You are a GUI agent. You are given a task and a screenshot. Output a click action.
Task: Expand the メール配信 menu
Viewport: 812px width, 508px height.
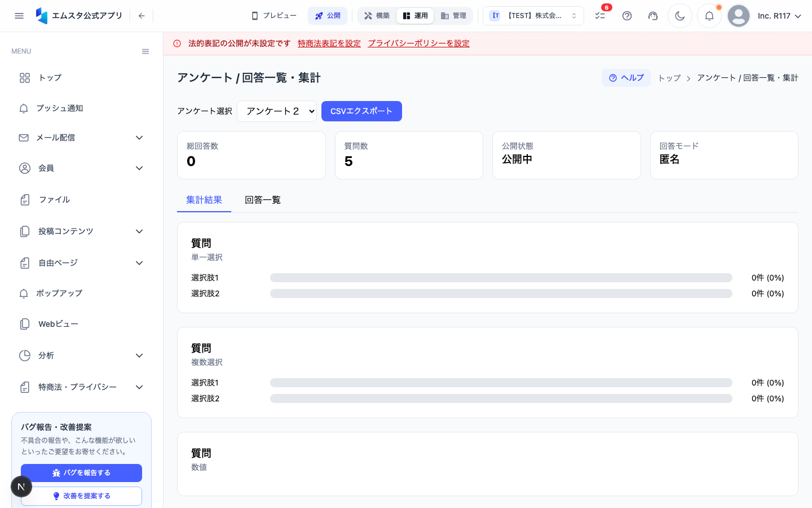coord(81,138)
